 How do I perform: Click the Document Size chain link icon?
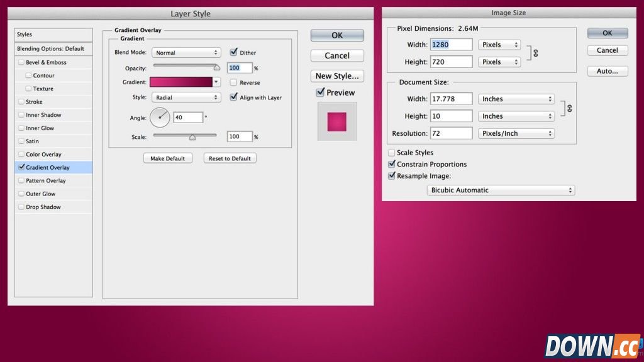(569, 108)
